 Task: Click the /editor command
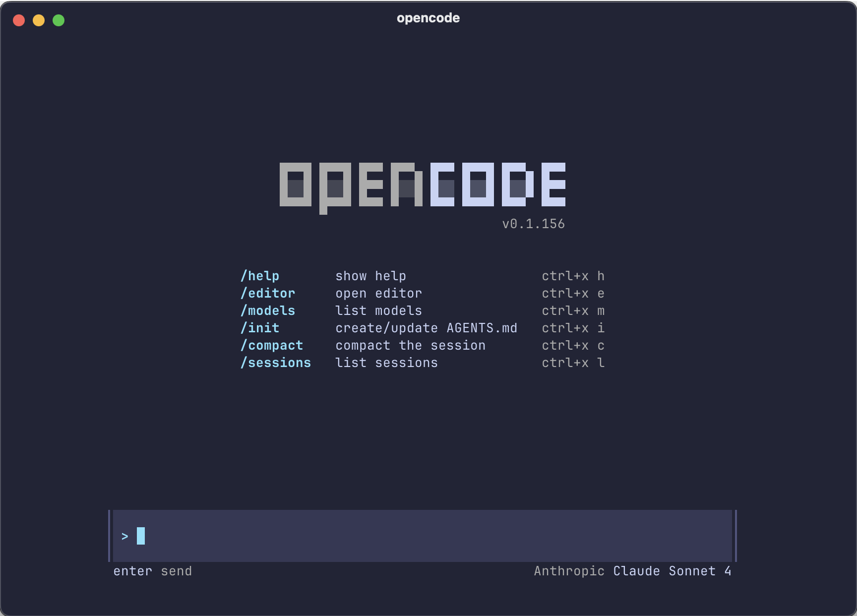pos(268,293)
